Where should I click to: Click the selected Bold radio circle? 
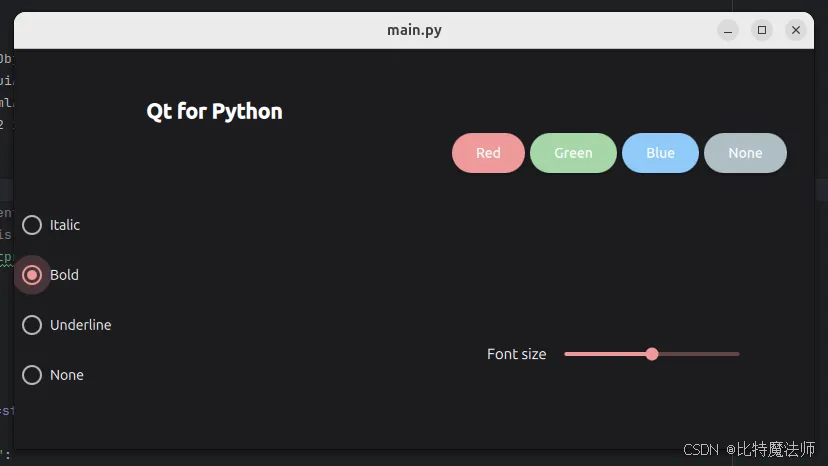(x=32, y=275)
